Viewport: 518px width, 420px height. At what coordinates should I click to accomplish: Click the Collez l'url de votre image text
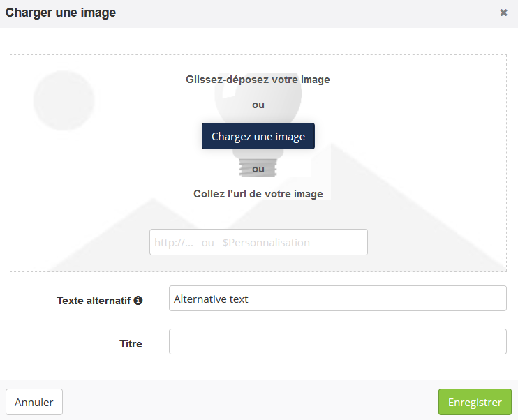tap(258, 194)
